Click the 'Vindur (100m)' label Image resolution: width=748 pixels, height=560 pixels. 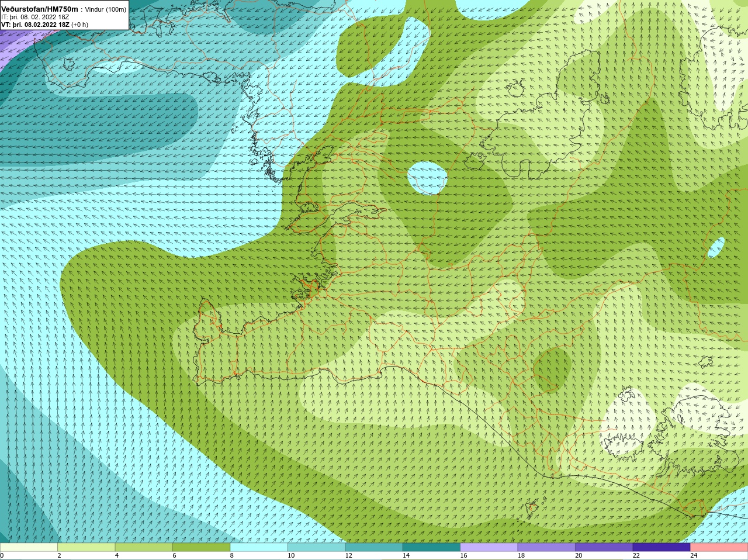pyautogui.click(x=106, y=9)
